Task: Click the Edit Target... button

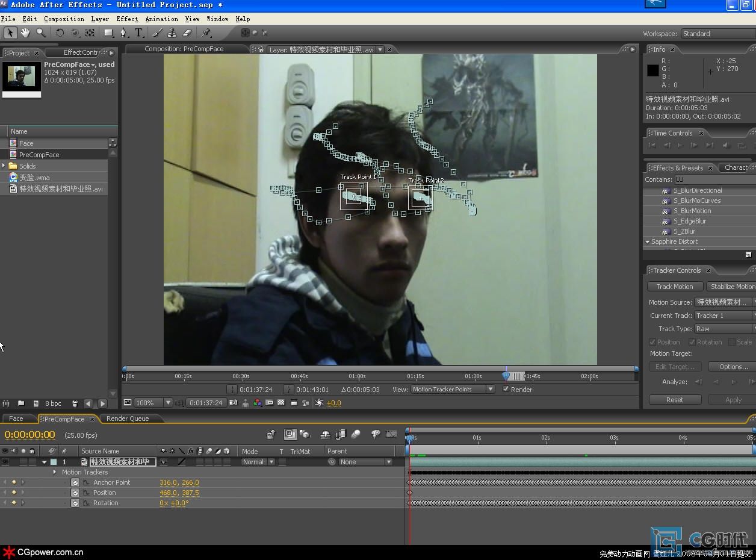Action: coord(675,367)
